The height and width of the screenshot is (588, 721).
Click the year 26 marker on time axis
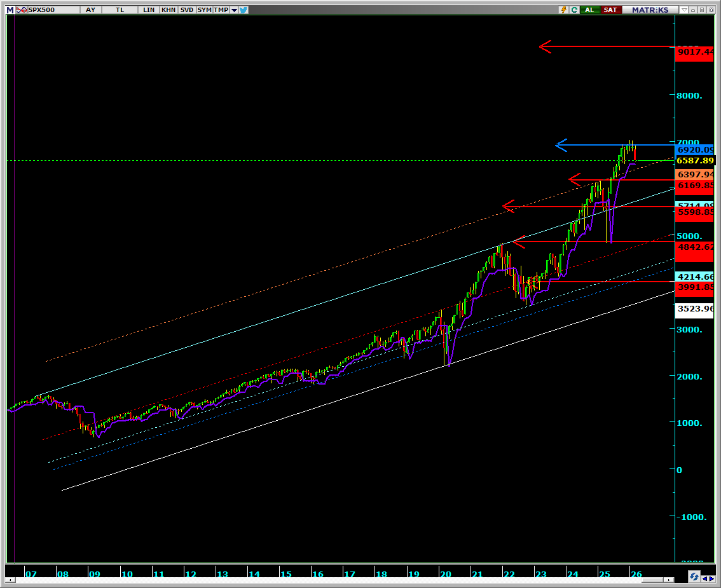coord(636,574)
